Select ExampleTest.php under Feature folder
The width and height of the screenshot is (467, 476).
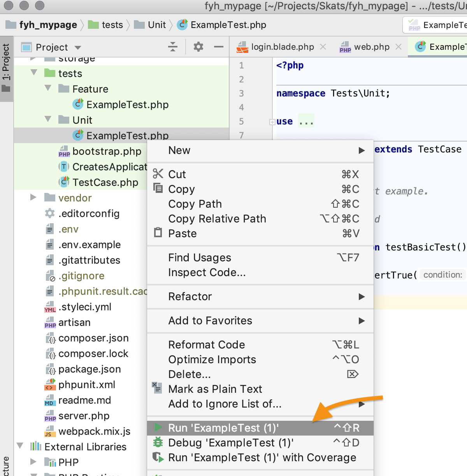(121, 105)
